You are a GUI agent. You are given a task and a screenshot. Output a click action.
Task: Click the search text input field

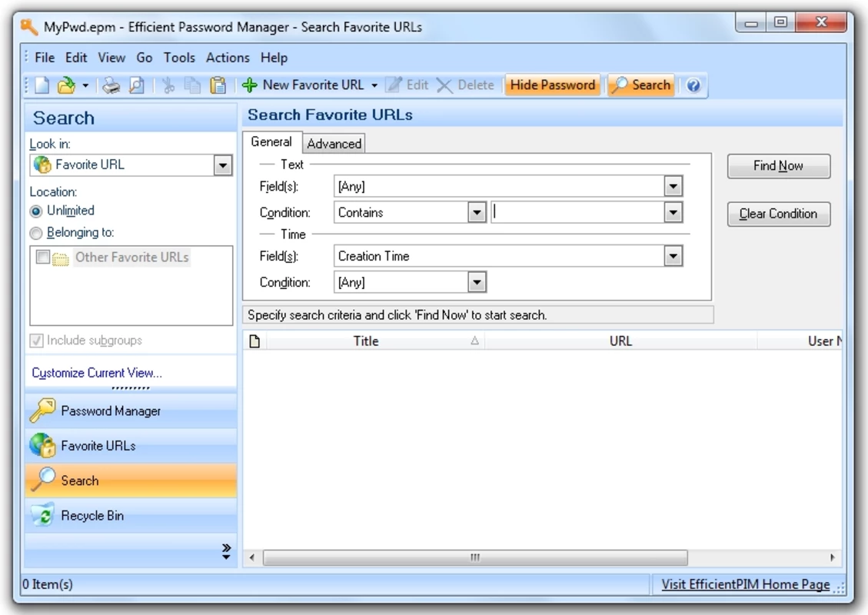(577, 213)
